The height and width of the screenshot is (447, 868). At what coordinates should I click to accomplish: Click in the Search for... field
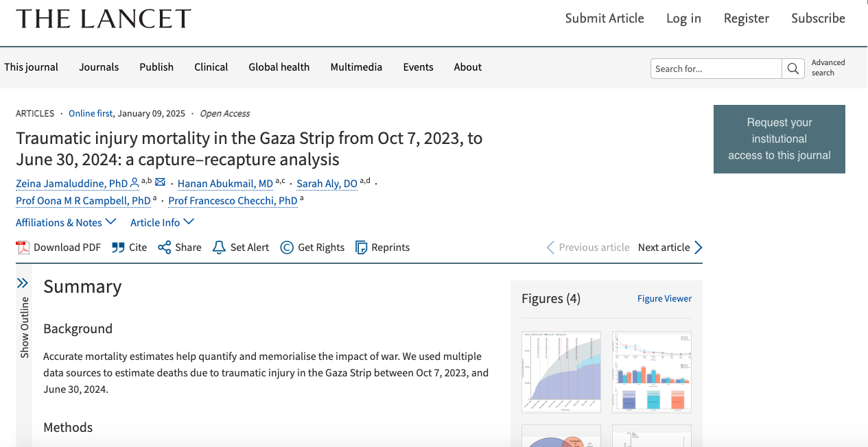[x=716, y=69]
